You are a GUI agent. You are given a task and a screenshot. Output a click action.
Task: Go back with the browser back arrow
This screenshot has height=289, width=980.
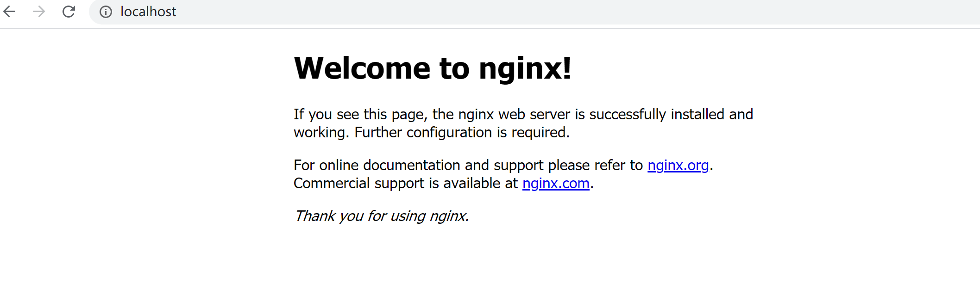pos(9,12)
